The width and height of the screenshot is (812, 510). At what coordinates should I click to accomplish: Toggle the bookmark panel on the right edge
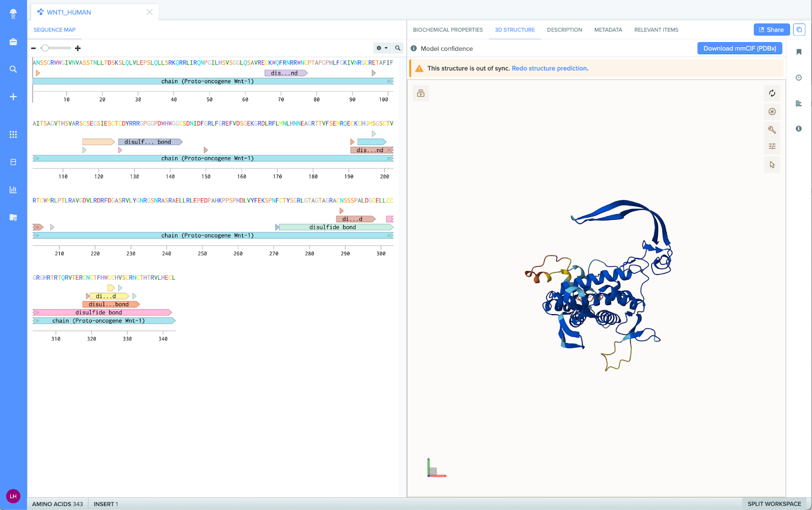point(798,52)
